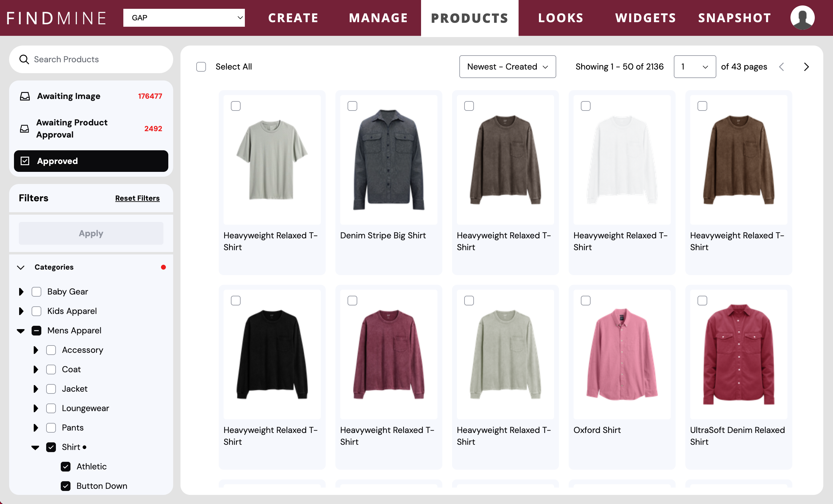The width and height of the screenshot is (833, 504).
Task: Uncheck the Shirt subcategory
Action: pos(51,447)
